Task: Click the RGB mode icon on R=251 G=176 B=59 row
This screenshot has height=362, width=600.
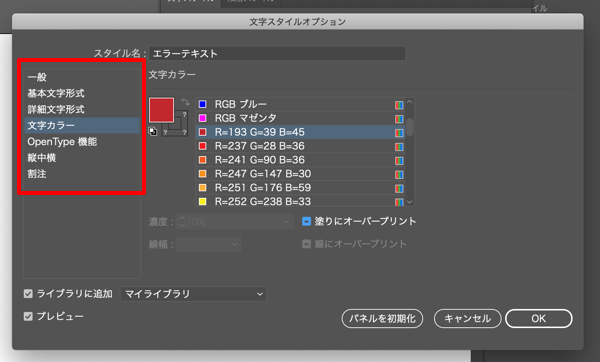Action: [399, 188]
